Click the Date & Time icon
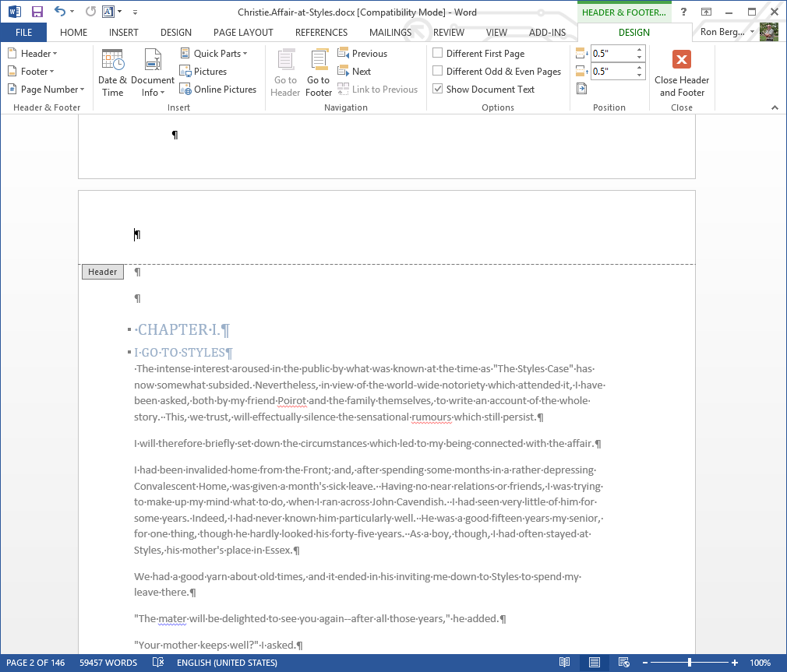 click(112, 72)
